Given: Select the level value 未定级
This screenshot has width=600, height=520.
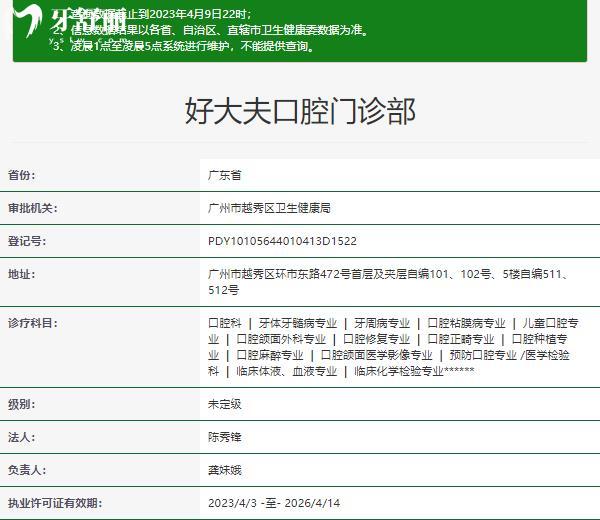Looking at the screenshot, I should click(225, 404).
